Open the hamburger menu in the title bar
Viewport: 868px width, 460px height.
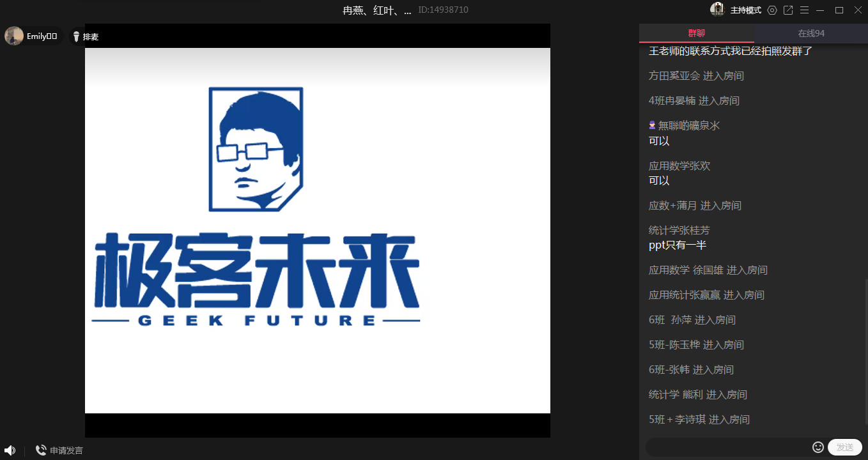click(804, 10)
